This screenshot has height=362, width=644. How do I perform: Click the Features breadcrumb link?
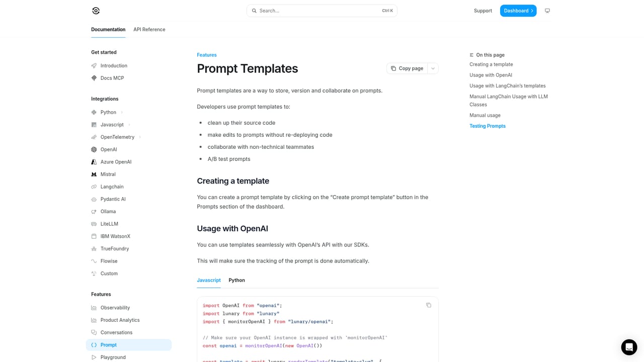(207, 55)
